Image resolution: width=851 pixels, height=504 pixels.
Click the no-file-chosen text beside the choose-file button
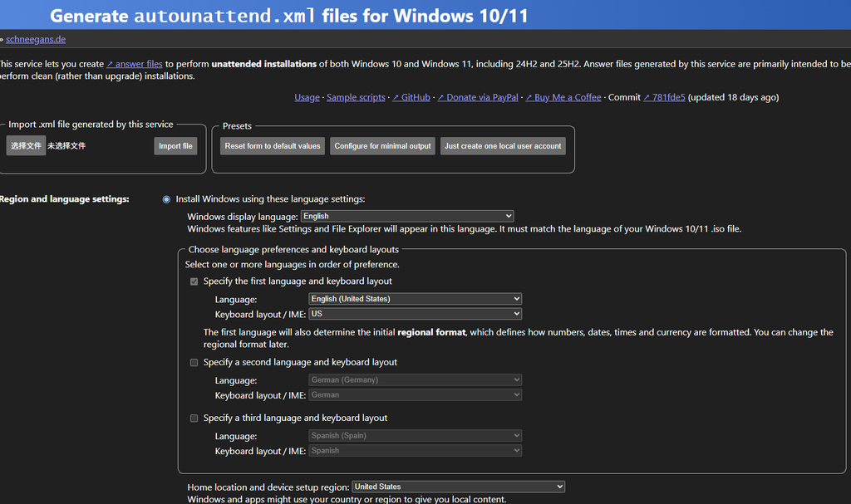66,146
